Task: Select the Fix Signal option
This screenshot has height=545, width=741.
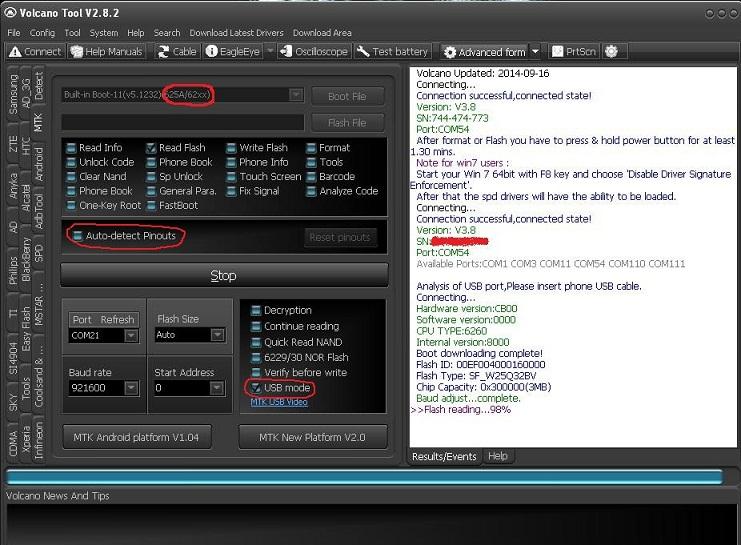Action: click(x=253, y=191)
